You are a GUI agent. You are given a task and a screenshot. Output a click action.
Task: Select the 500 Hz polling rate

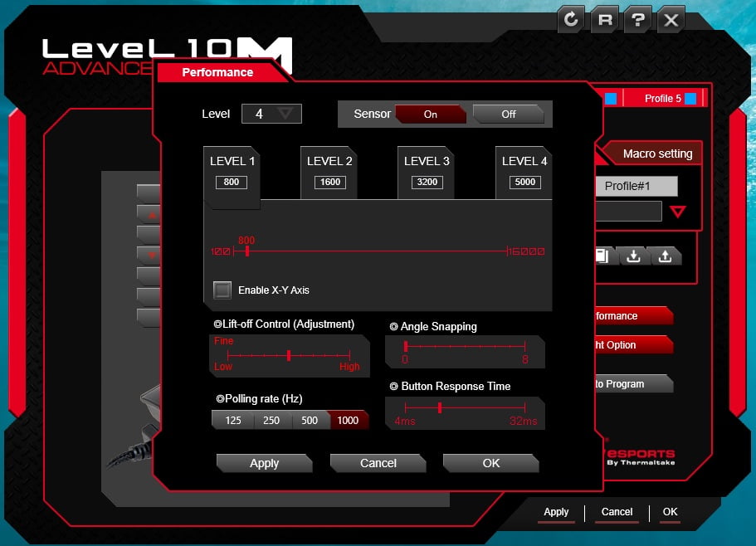310,420
